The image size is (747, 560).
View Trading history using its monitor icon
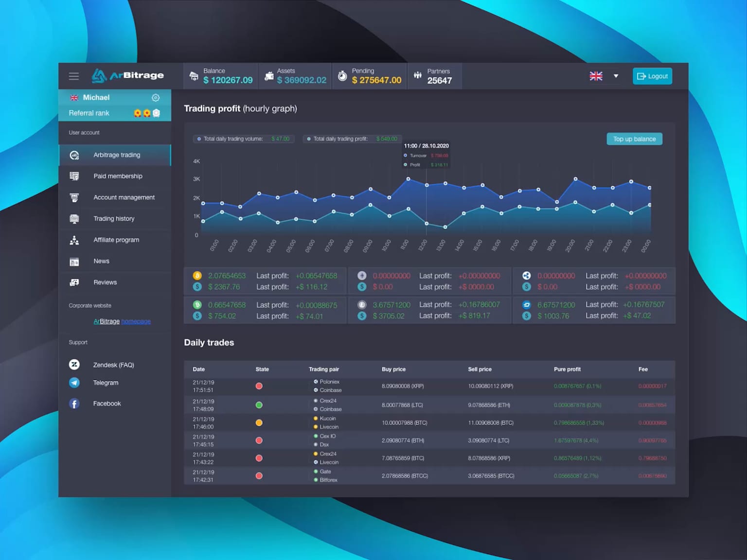74,218
